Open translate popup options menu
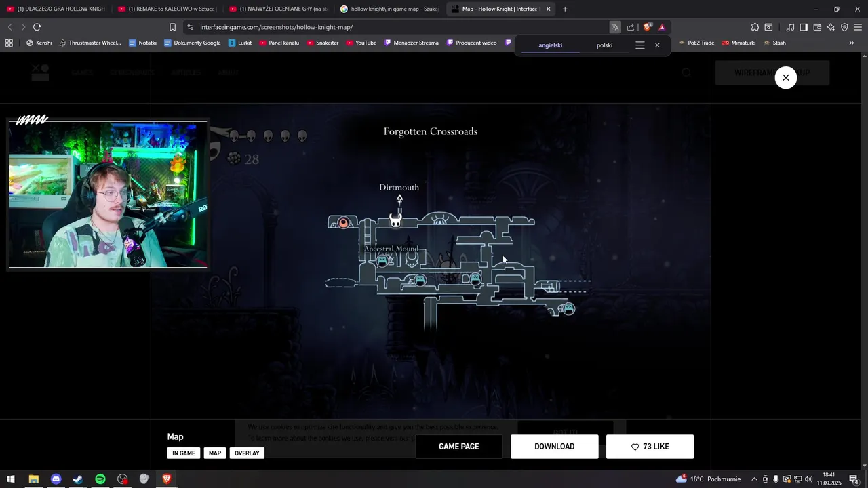This screenshot has height=488, width=868. [639, 45]
